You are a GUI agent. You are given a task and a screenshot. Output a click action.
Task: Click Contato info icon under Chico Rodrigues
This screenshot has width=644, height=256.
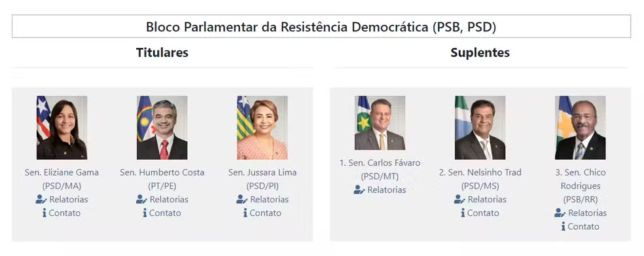tap(563, 227)
